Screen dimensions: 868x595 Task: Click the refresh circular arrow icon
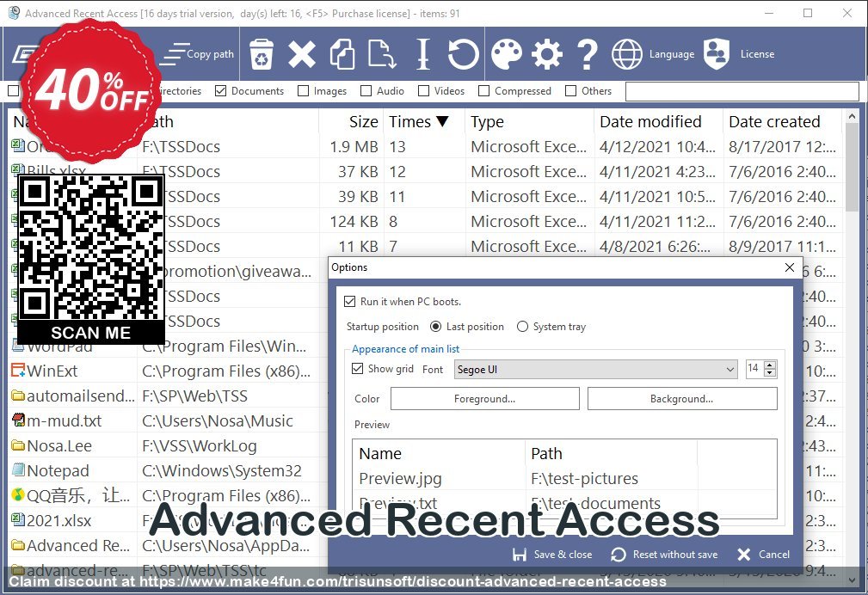(x=463, y=54)
